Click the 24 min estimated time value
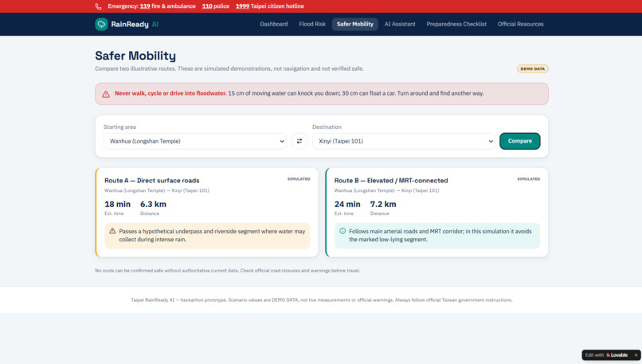Viewport: 642px width, 364px height. click(347, 204)
